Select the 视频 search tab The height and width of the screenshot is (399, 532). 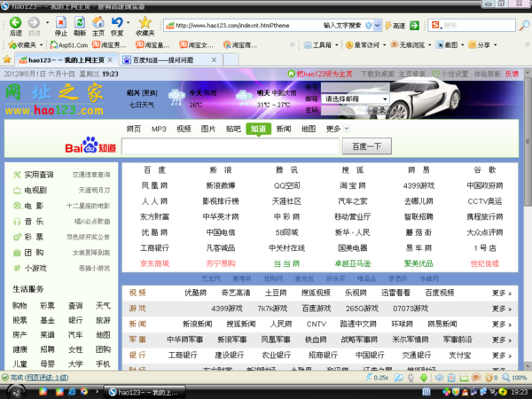pyautogui.click(x=184, y=129)
